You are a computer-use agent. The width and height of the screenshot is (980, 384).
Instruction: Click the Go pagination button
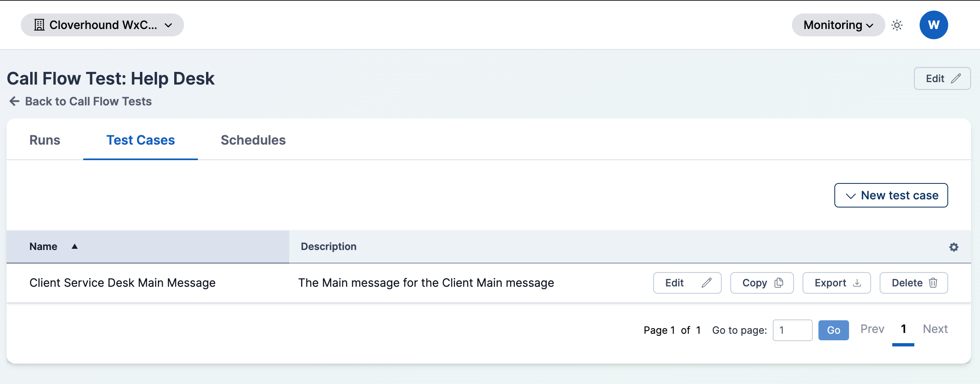pyautogui.click(x=834, y=330)
